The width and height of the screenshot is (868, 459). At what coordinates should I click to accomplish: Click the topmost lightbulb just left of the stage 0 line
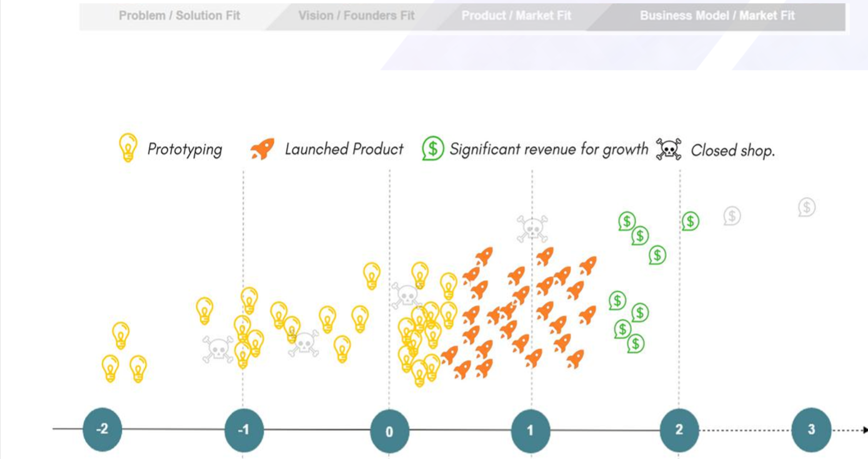372,276
